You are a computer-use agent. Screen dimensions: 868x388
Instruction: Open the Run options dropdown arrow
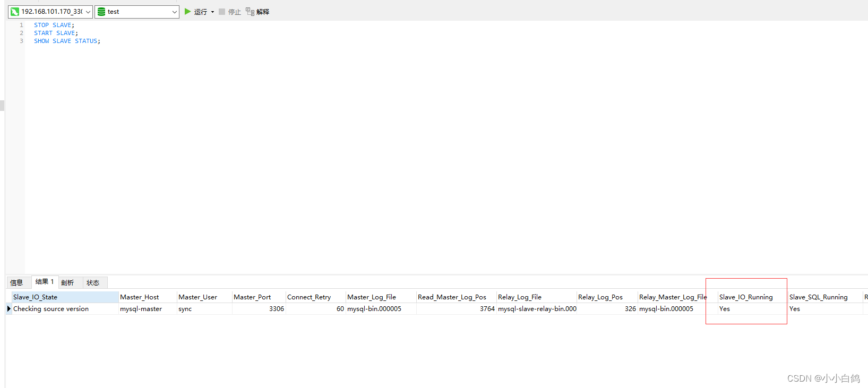tap(212, 12)
